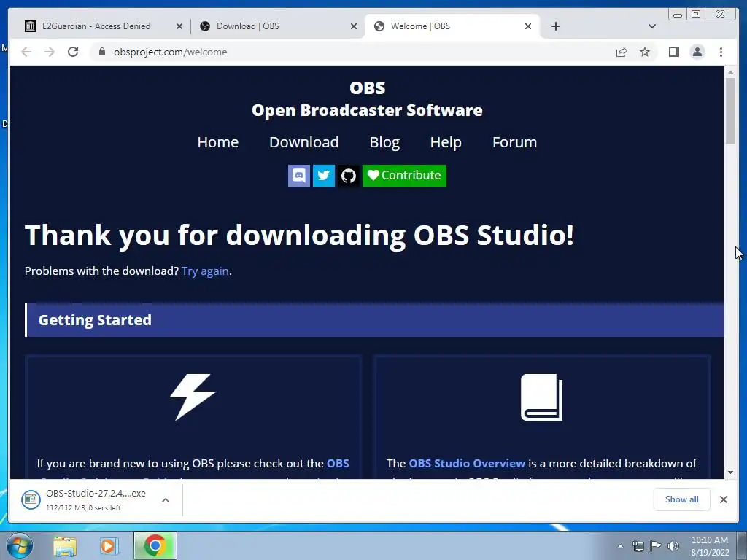Click the OBS site title
Screen dimensions: 747x560
[368, 87]
